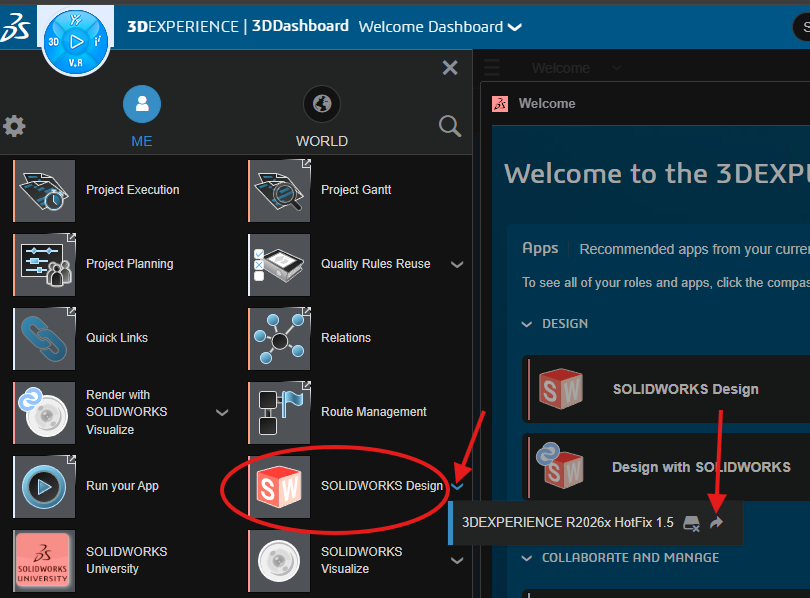Expand the Quality Rules Reuse chevron
This screenshot has height=598, width=810.
point(457,265)
